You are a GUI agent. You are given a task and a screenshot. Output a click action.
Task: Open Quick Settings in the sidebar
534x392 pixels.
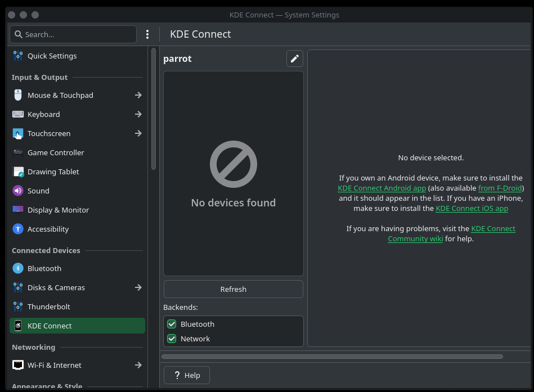pos(52,56)
